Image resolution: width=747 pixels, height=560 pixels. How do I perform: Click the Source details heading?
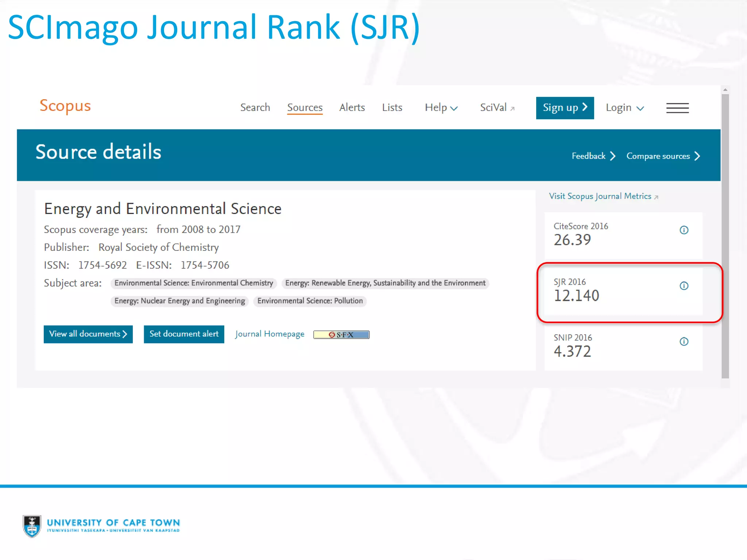pos(98,152)
